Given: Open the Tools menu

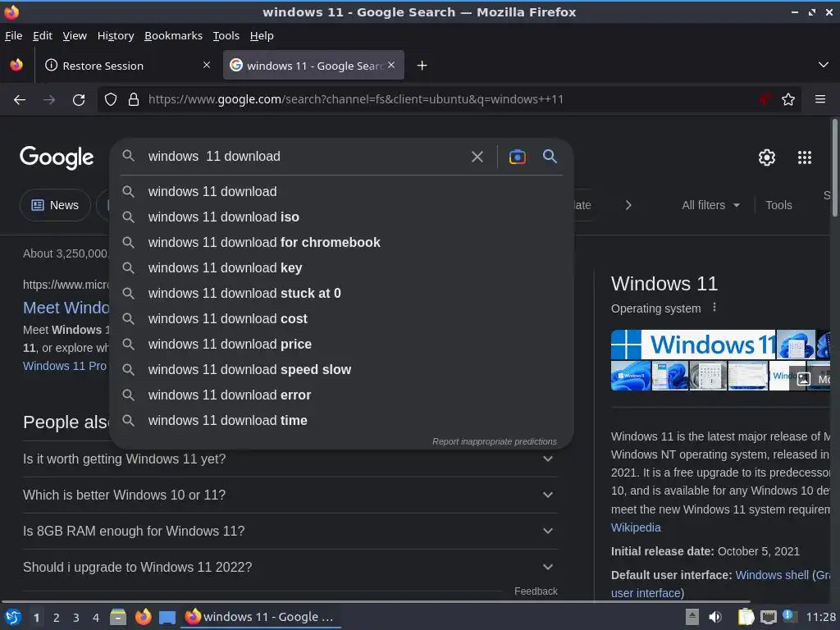Looking at the screenshot, I should 226,35.
